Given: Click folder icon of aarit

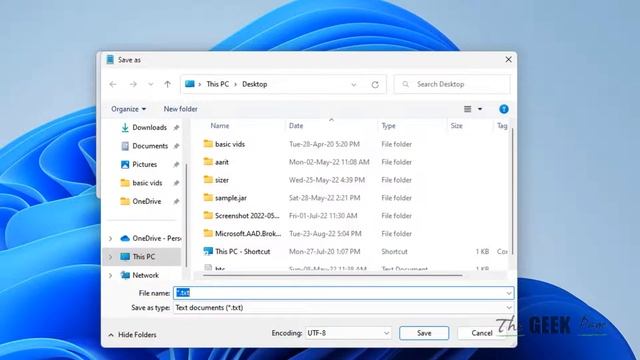Looking at the screenshot, I should [x=208, y=162].
